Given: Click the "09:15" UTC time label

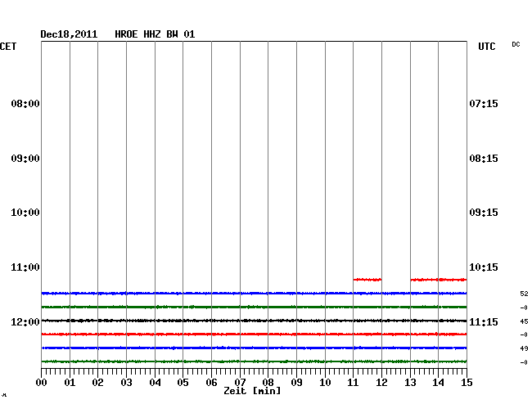Looking at the screenshot, I should point(484,213).
